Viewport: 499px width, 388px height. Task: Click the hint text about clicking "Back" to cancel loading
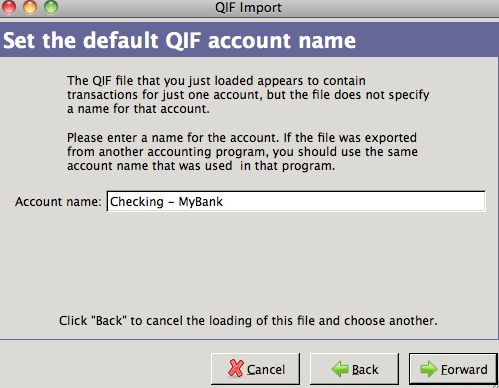tap(248, 321)
